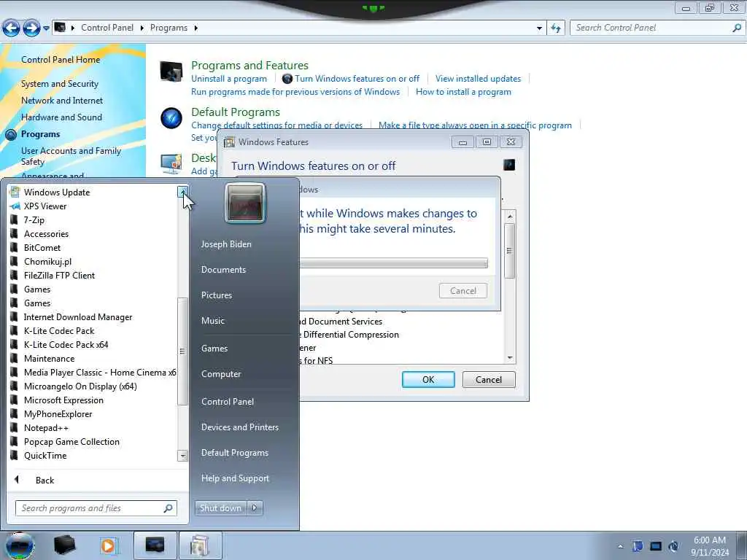Open How to install a program link
This screenshot has width=747, height=560.
463,92
